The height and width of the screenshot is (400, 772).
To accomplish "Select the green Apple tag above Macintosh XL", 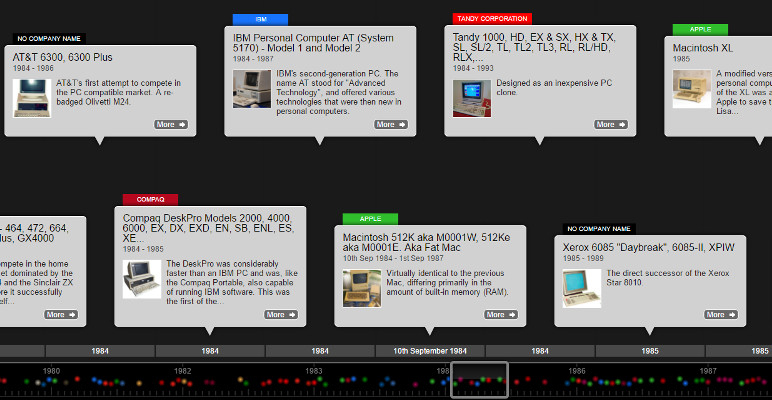I will [701, 30].
